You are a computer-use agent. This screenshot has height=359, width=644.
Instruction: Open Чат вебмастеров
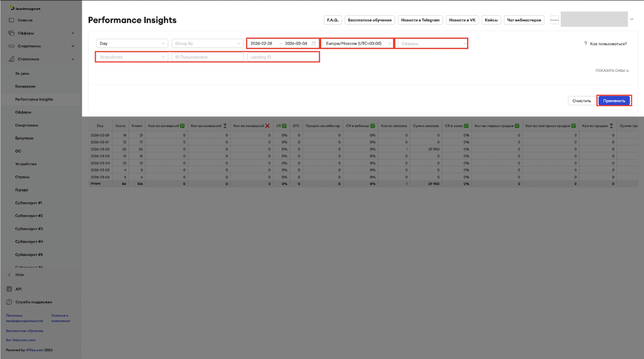pyautogui.click(x=524, y=20)
